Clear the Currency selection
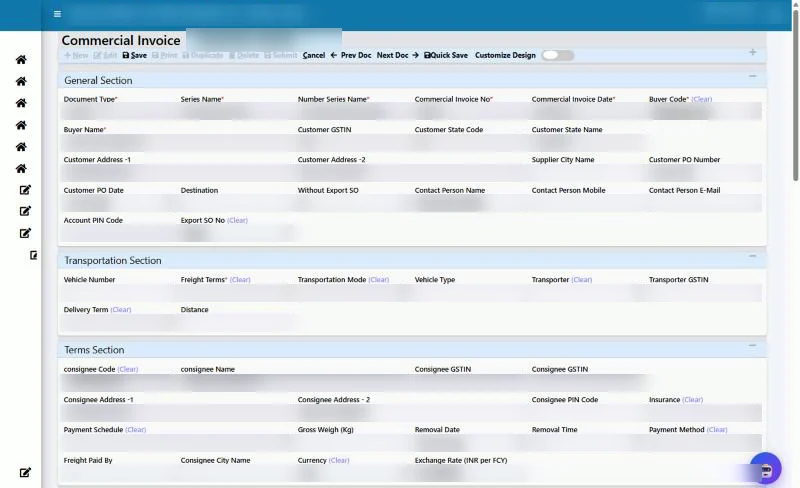This screenshot has height=488, width=800. point(339,460)
